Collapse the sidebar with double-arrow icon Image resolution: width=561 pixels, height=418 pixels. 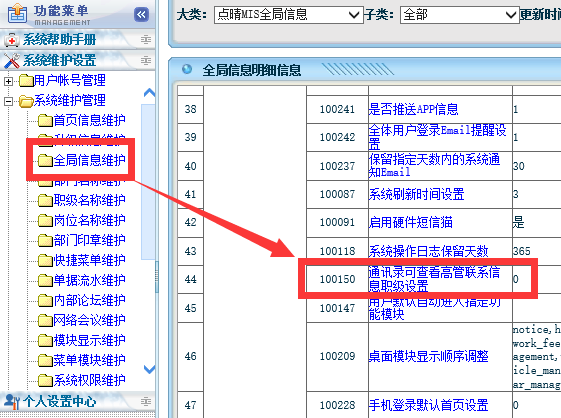(x=141, y=15)
